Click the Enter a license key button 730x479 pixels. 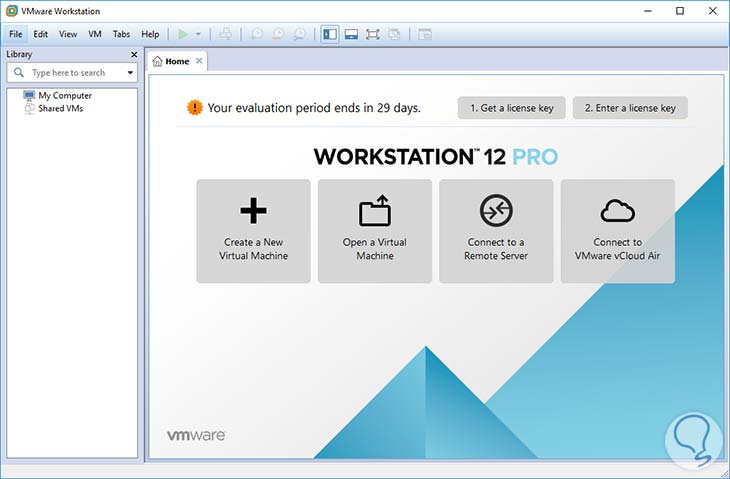pyautogui.click(x=630, y=108)
